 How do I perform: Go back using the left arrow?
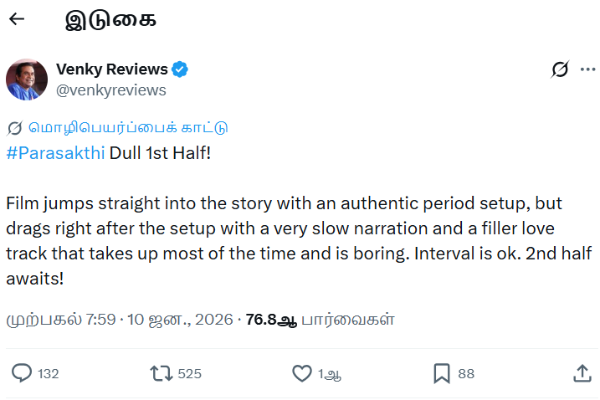click(17, 20)
